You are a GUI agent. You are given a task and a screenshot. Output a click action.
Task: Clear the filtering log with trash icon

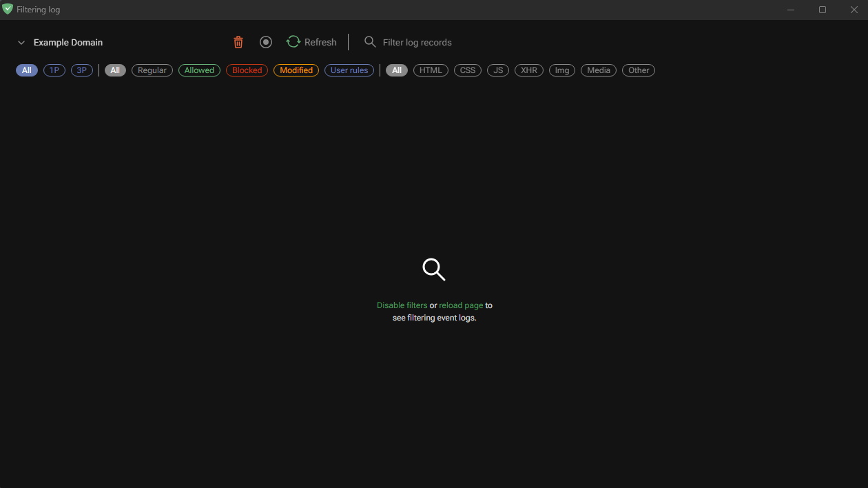[x=238, y=42]
